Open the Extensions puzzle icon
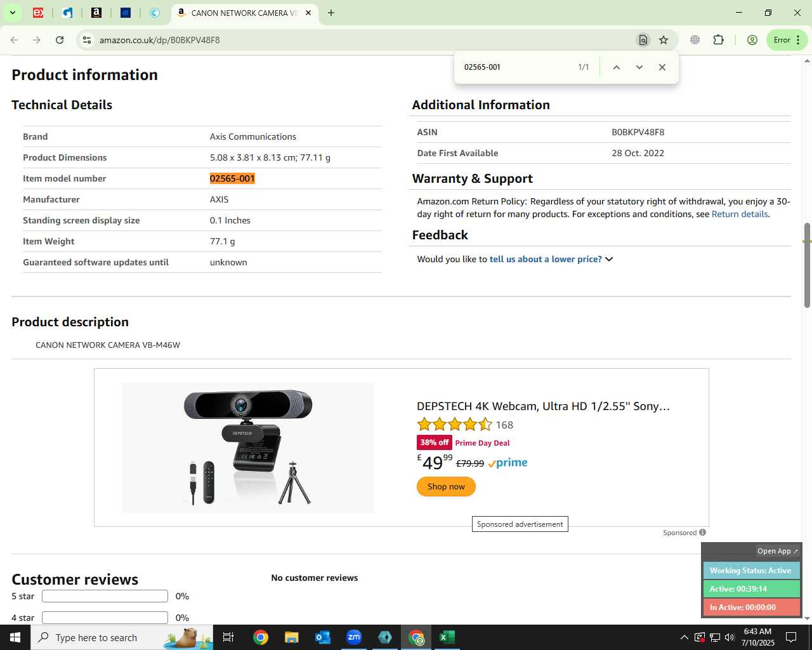This screenshot has height=650, width=812. 719,40
